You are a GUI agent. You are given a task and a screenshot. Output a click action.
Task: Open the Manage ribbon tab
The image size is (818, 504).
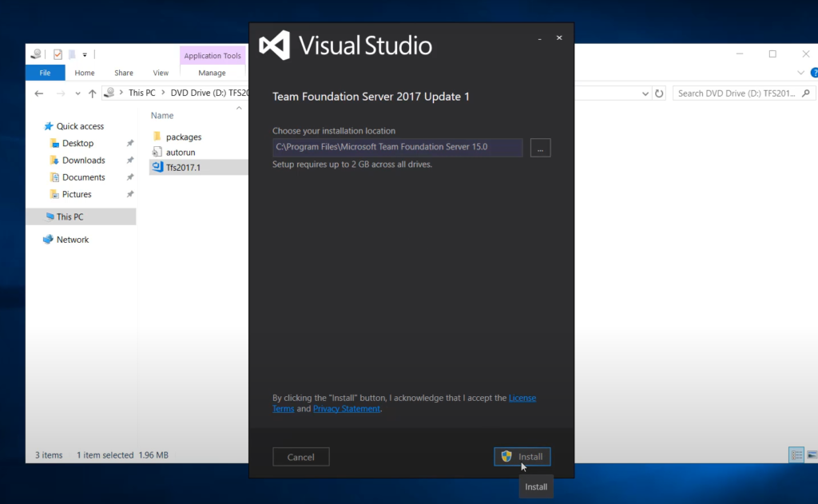click(212, 73)
